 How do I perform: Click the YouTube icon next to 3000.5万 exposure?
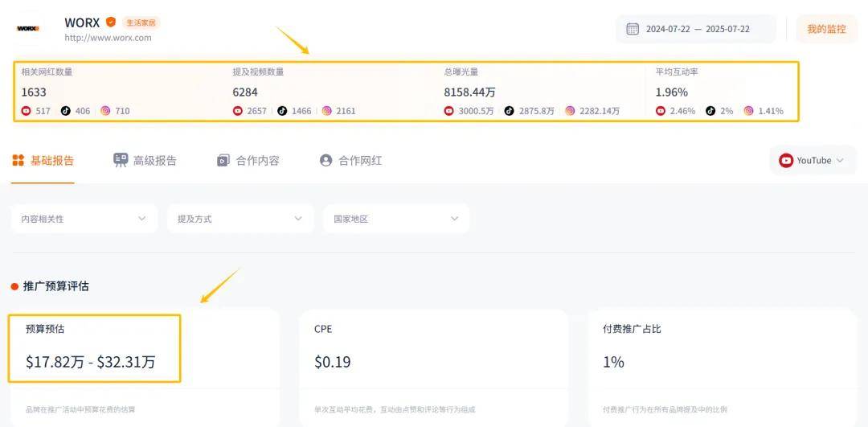tap(449, 111)
